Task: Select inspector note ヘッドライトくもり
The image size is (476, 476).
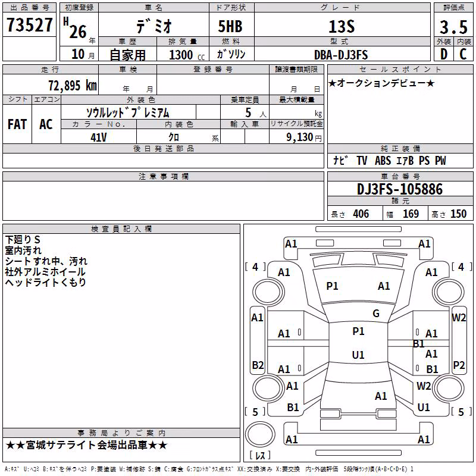Action: point(46,282)
